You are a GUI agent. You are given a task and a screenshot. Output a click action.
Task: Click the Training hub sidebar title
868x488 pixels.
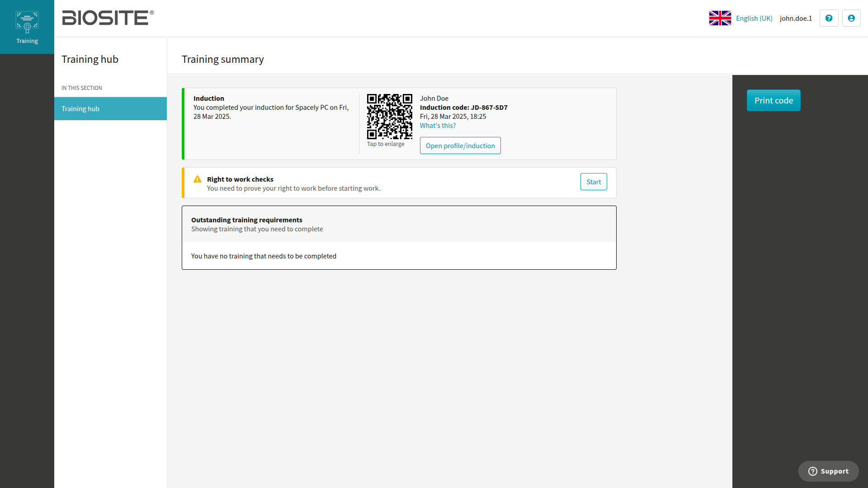click(90, 59)
